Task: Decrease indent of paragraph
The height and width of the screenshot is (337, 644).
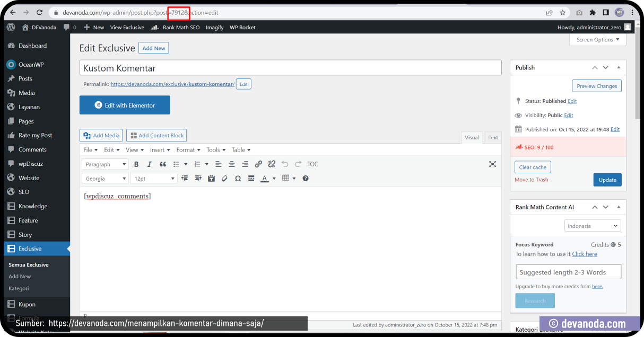Action: click(x=185, y=179)
